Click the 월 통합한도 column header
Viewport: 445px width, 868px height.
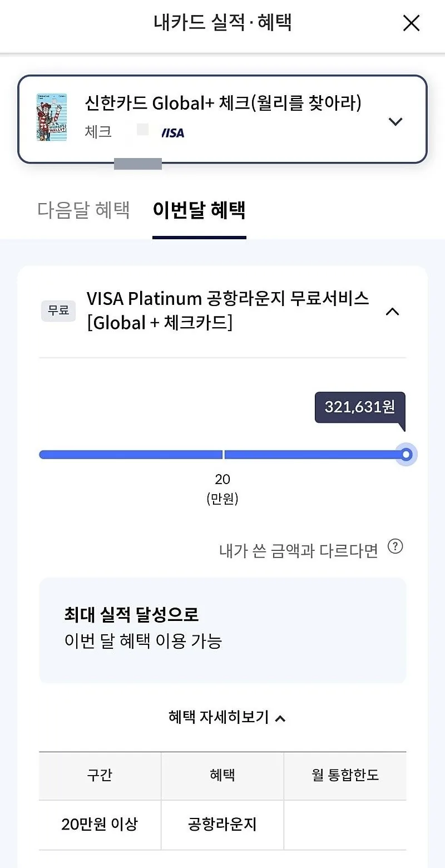(x=345, y=776)
